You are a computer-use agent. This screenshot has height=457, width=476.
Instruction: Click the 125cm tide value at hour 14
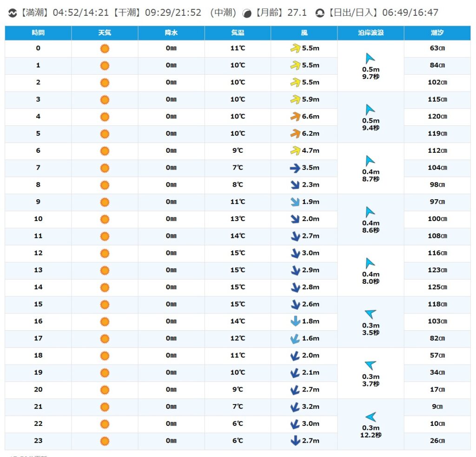[437, 287]
